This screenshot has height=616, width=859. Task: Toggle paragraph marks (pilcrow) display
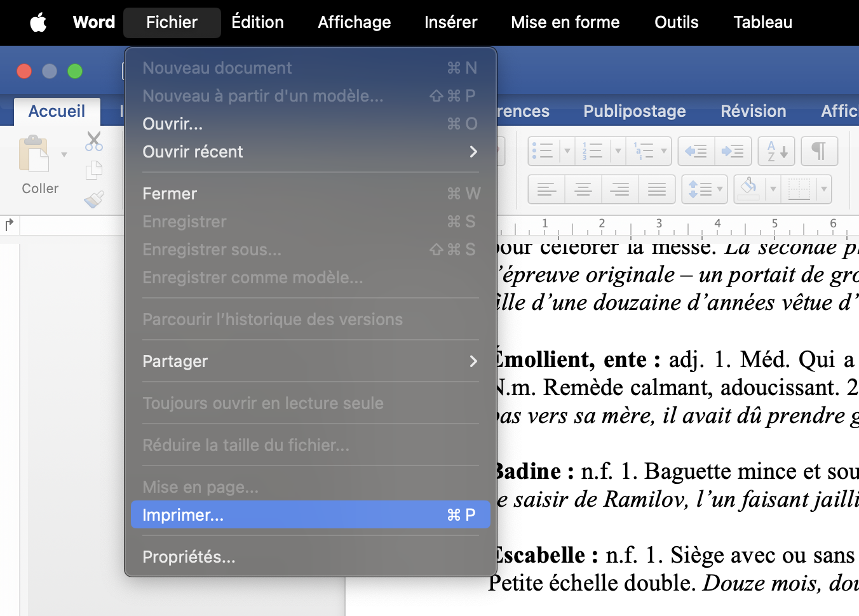(819, 151)
